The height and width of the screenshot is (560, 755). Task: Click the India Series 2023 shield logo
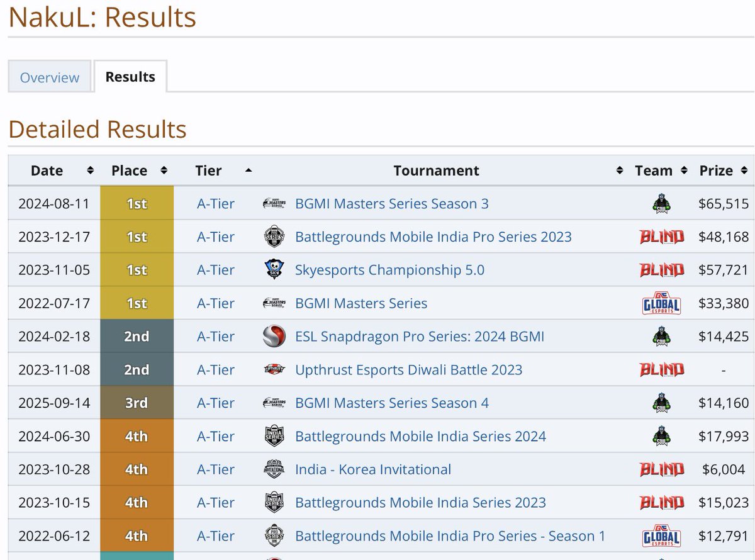274,503
